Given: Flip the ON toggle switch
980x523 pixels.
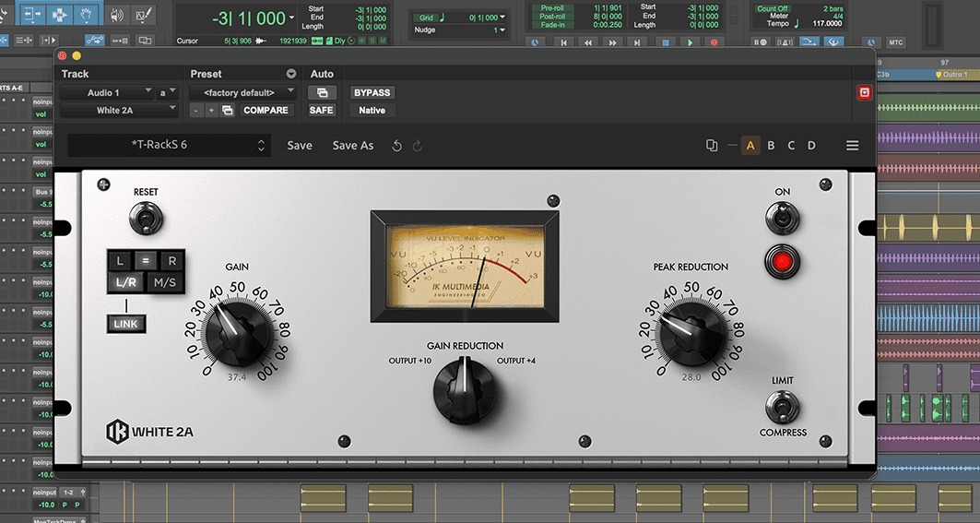Looking at the screenshot, I should (x=782, y=218).
